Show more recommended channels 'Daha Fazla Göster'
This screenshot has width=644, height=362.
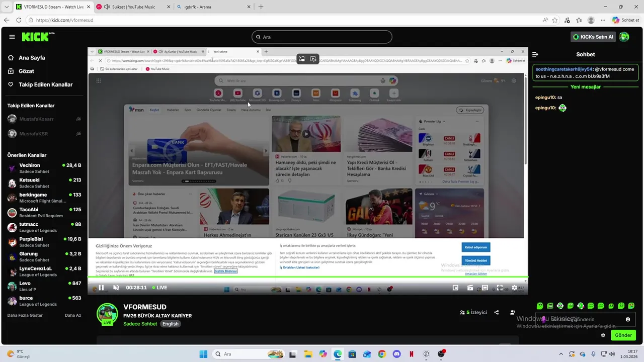click(x=25, y=315)
